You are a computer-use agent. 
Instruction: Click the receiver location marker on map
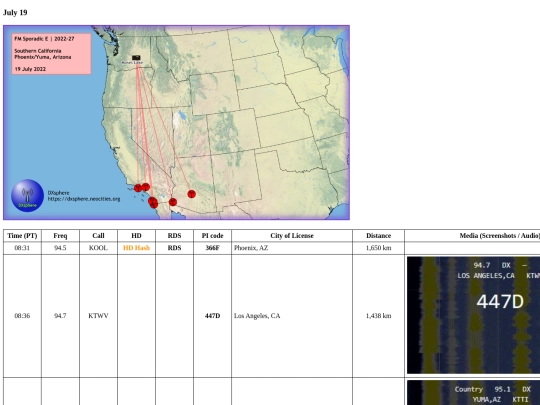point(136,58)
